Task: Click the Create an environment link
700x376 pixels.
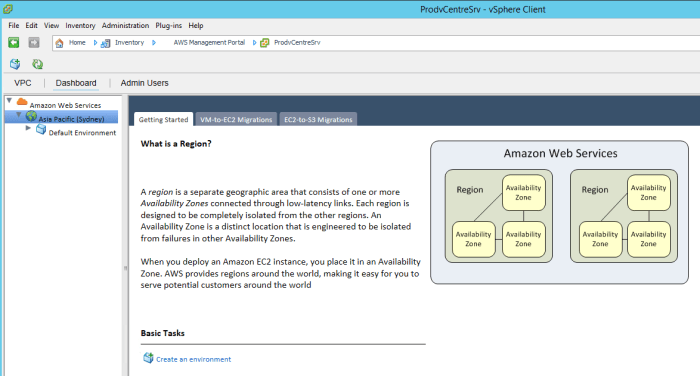Action: click(x=193, y=359)
